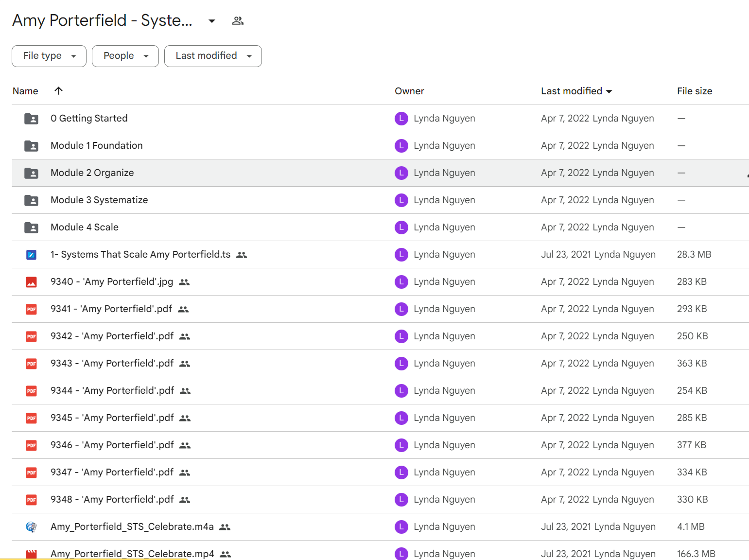Viewport: 749px width, 560px height.
Task: Click the video file icon for Systems That Scale.ts
Action: coord(31,255)
